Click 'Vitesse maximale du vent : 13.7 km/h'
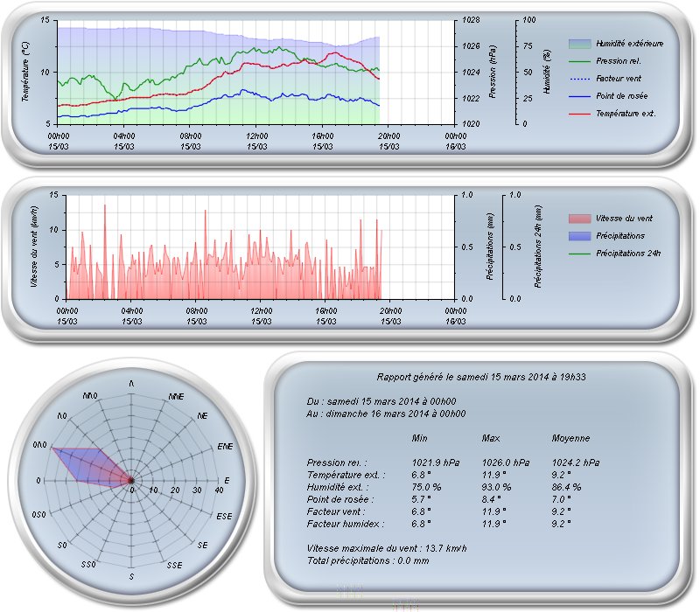700x612 pixels. [x=387, y=549]
